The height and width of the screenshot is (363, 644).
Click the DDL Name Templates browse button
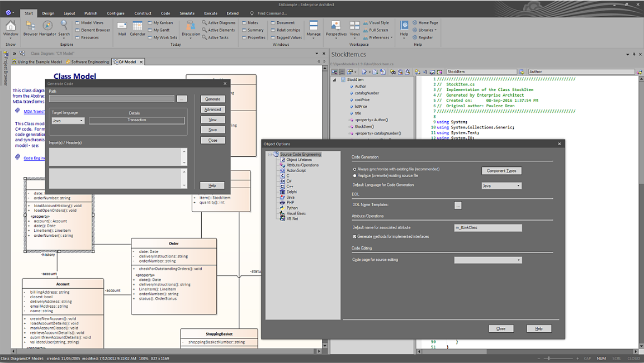tap(458, 205)
